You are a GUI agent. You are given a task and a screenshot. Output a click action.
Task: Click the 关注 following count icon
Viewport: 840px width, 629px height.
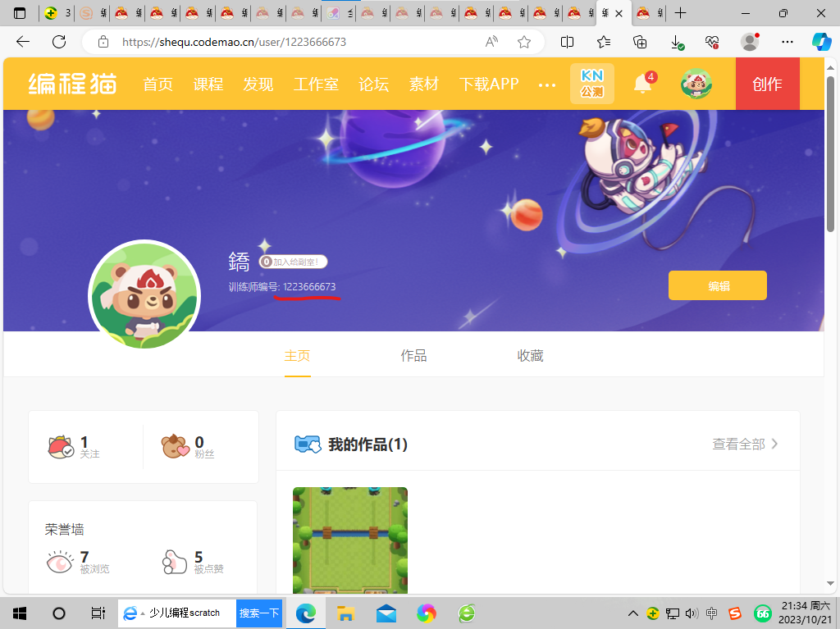pyautogui.click(x=61, y=447)
